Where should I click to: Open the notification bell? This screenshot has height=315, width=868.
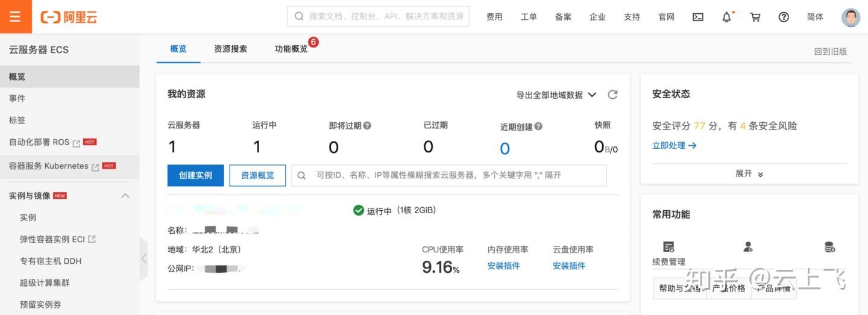coord(726,17)
